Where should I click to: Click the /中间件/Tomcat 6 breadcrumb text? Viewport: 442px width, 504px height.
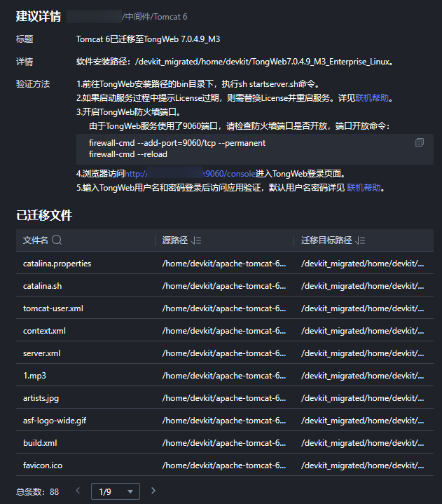point(155,17)
